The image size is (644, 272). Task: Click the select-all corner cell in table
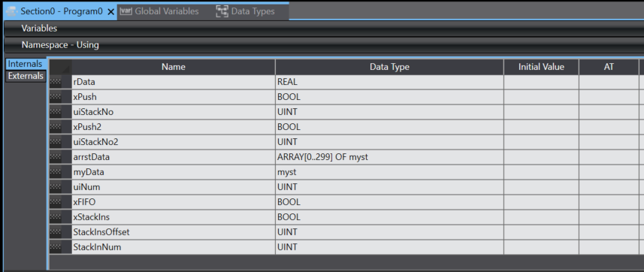pos(60,67)
